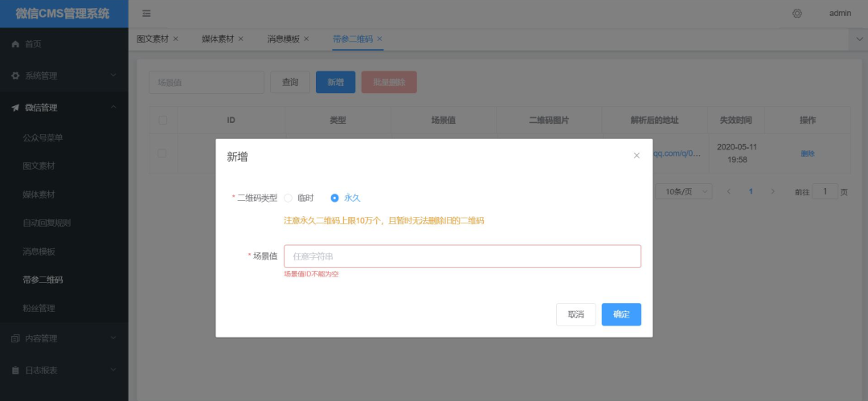Open theme settings gear icon
This screenshot has height=401, width=868.
(797, 14)
